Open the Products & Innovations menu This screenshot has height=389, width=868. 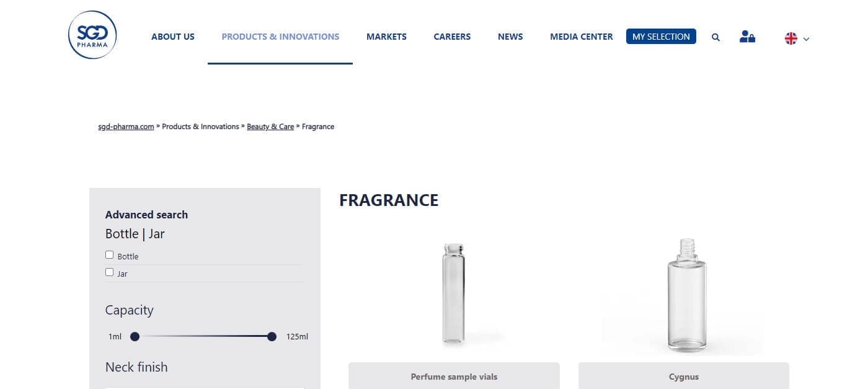(x=280, y=37)
